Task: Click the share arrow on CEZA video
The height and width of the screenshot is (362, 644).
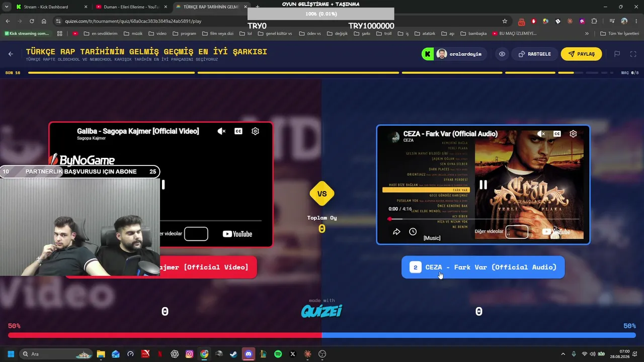Action: 396,232
